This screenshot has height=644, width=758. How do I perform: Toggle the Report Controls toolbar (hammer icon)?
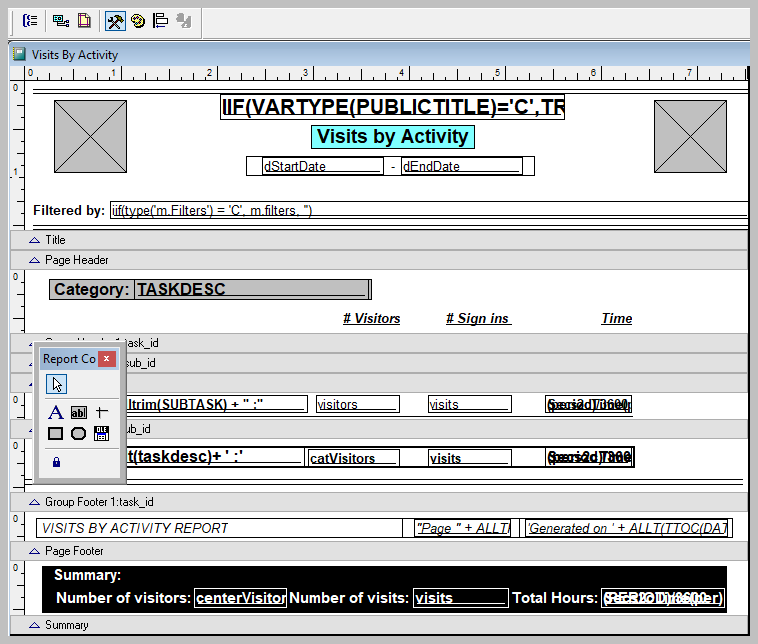coord(115,21)
